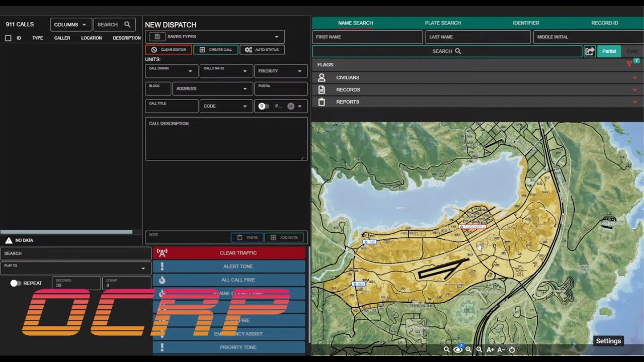Click the horizontal scrollbar under calls list
644x362 pixels.
(66, 232)
